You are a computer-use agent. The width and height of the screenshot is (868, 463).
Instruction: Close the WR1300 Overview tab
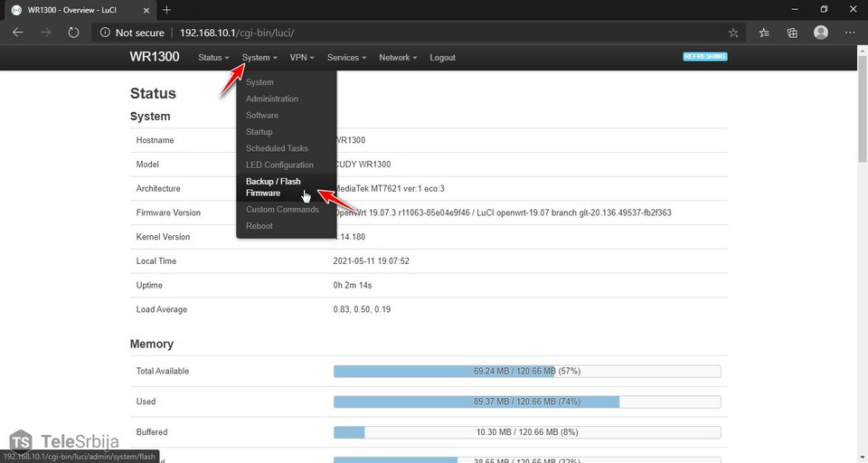(146, 10)
